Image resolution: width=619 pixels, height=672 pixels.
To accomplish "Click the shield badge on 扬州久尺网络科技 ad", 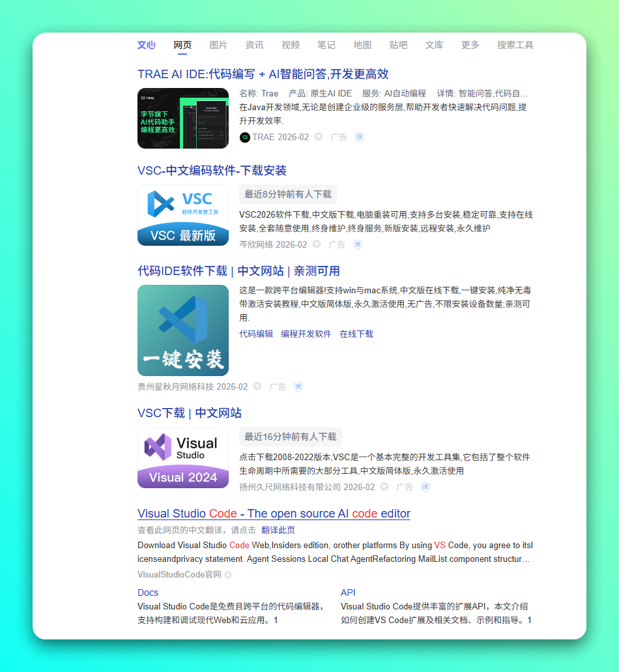I will (x=425, y=487).
